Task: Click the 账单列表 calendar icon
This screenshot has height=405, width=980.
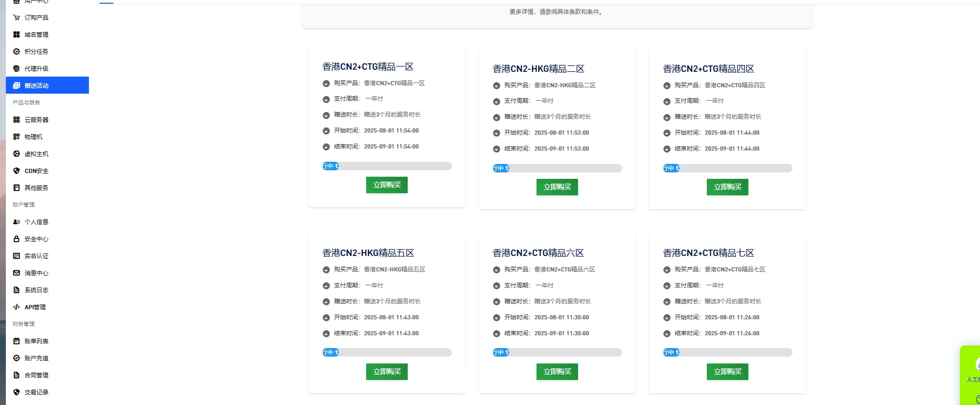Action: point(17,341)
